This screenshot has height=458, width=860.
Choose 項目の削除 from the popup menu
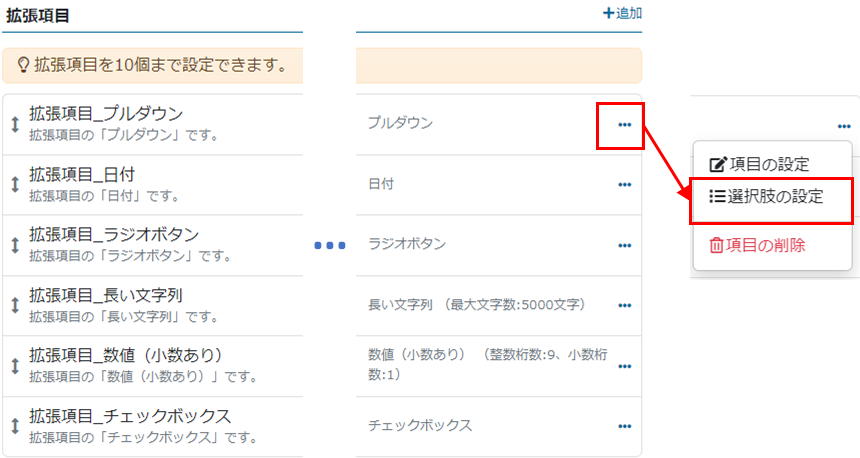tap(757, 245)
